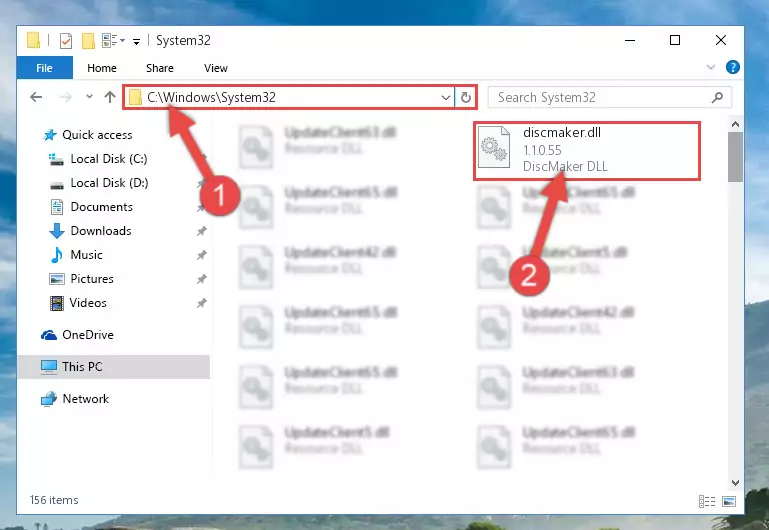Close the System32 window
This screenshot has height=530, width=769.
click(720, 41)
